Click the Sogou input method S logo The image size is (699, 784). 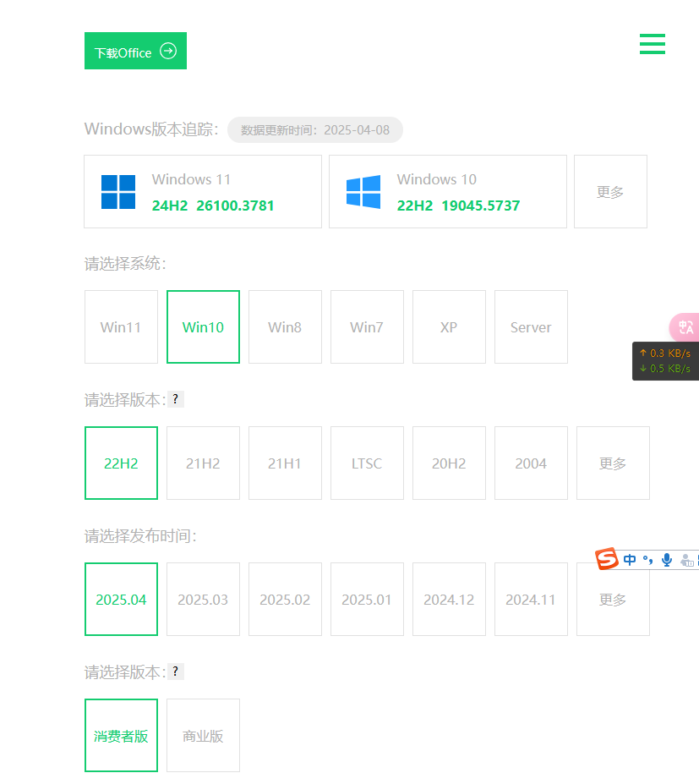tap(607, 558)
